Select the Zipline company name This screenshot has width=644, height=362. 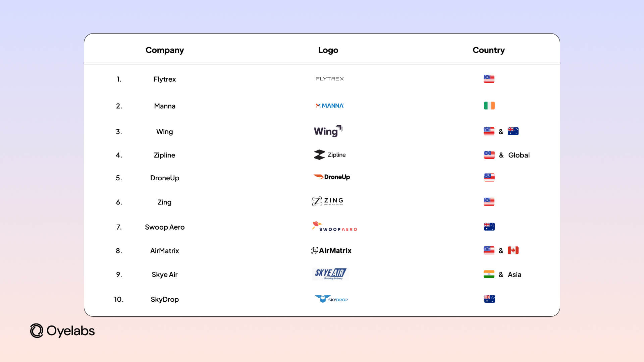(164, 155)
